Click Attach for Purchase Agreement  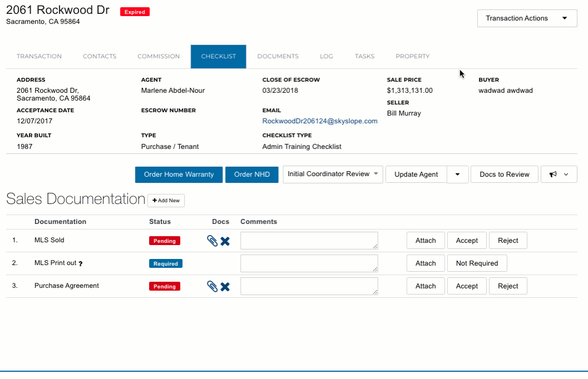click(426, 286)
